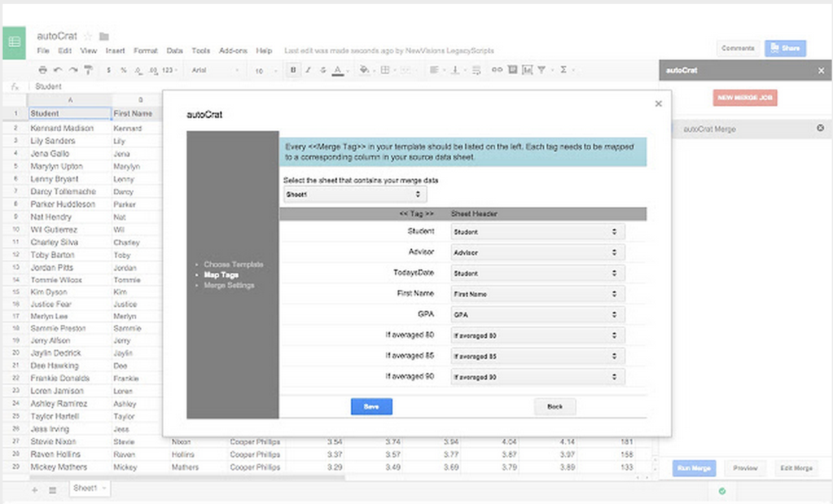Open the Help menu
833x504 pixels.
click(x=264, y=51)
